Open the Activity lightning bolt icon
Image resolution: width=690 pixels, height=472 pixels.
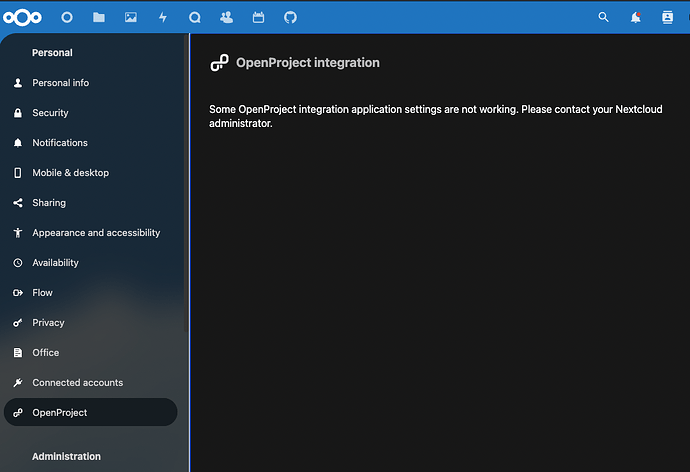pos(163,18)
